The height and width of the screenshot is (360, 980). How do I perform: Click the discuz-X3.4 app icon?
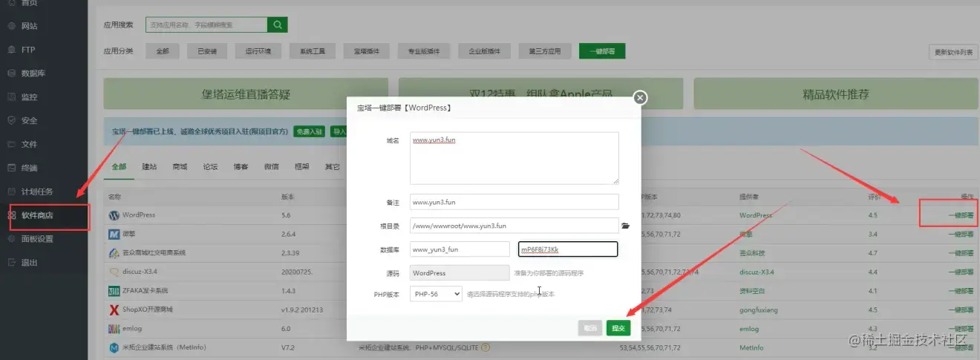click(114, 272)
